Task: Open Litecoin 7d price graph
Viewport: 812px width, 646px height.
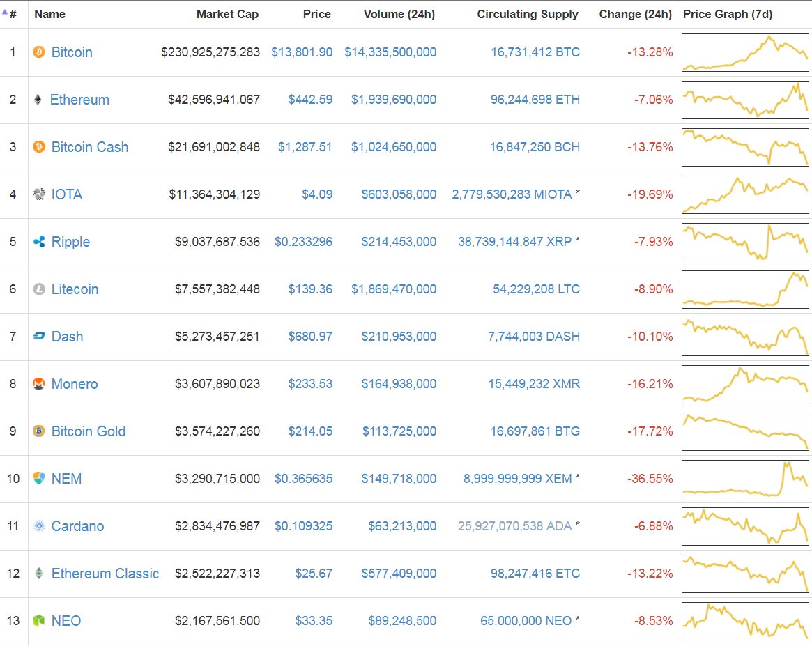Action: (745, 289)
